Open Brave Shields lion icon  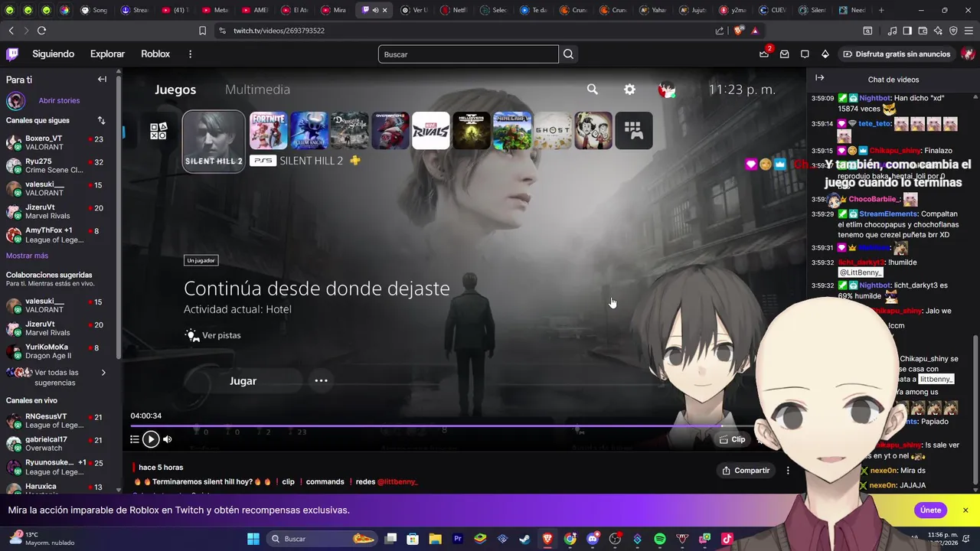pos(738,31)
